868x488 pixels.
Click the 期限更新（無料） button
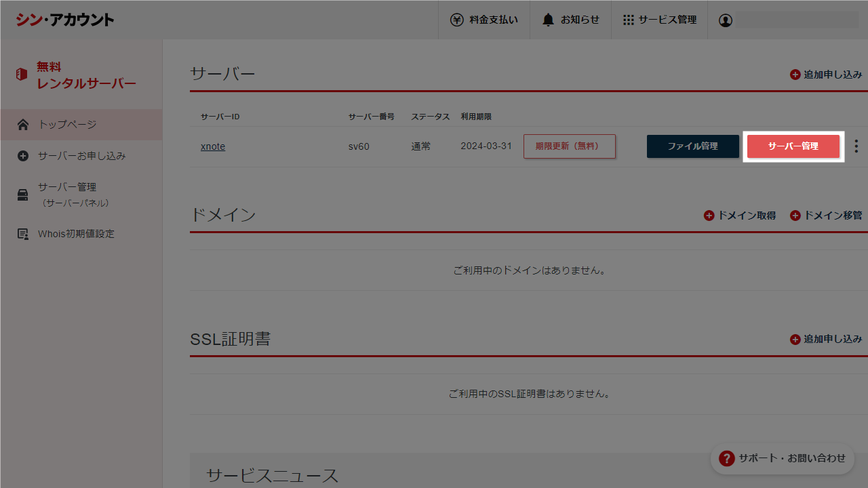click(x=570, y=146)
